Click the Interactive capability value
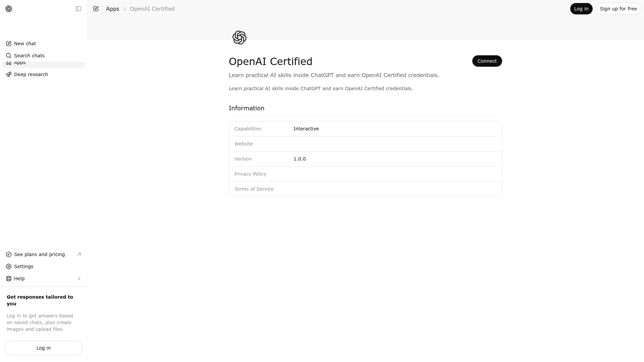 [x=306, y=129]
